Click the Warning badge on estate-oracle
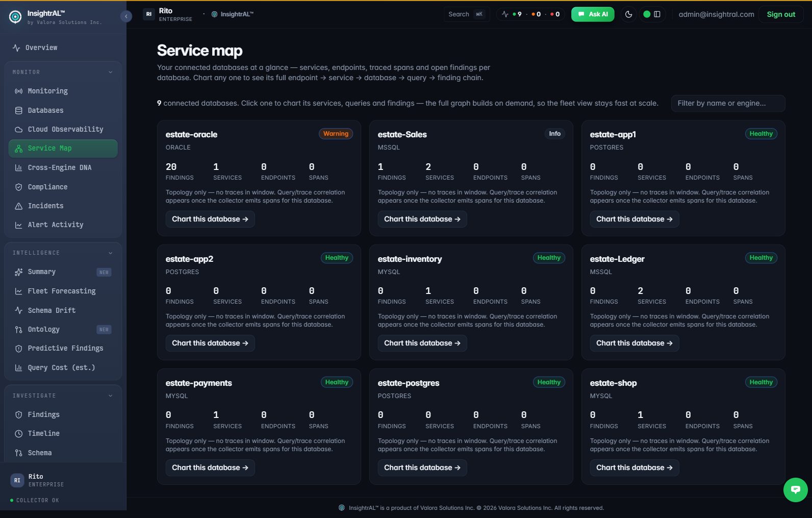Image resolution: width=812 pixels, height=518 pixels. [x=336, y=134]
